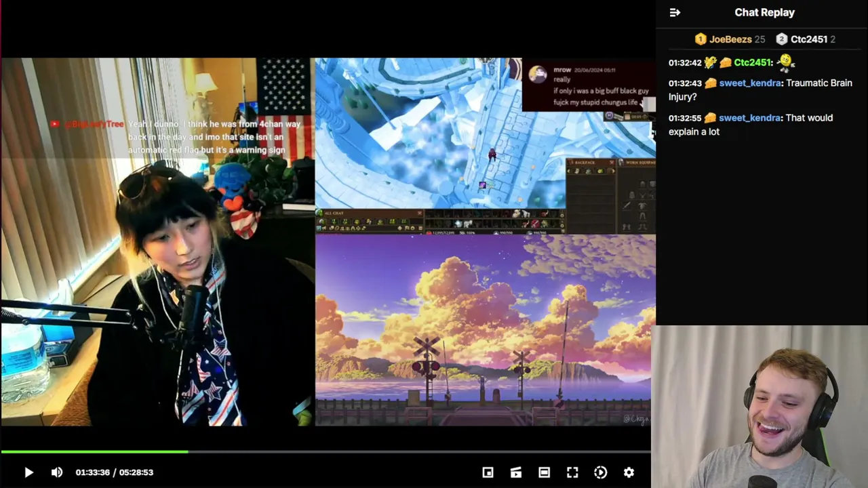Click the cheese badge beside Ctc2451's chat name
Viewport: 868px width, 488px height.
pyautogui.click(x=726, y=62)
